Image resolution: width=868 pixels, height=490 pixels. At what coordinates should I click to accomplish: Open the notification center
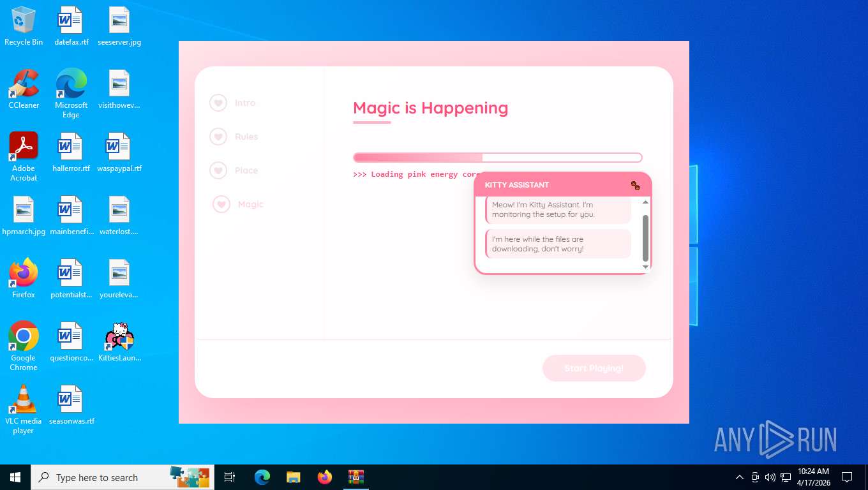tap(847, 477)
